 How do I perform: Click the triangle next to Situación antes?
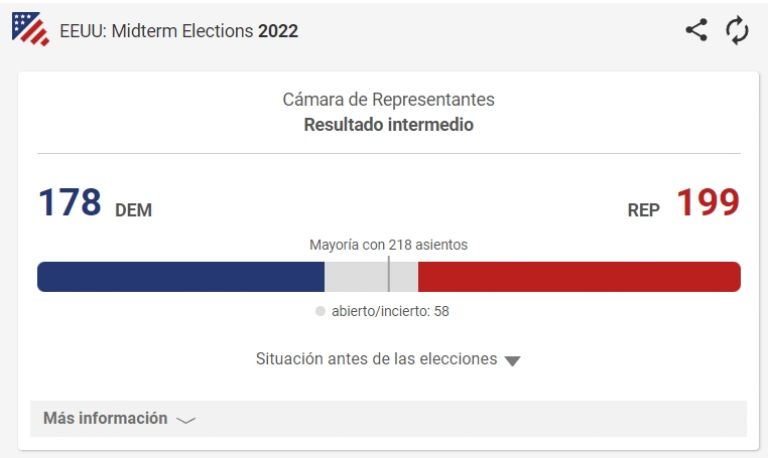click(x=512, y=361)
